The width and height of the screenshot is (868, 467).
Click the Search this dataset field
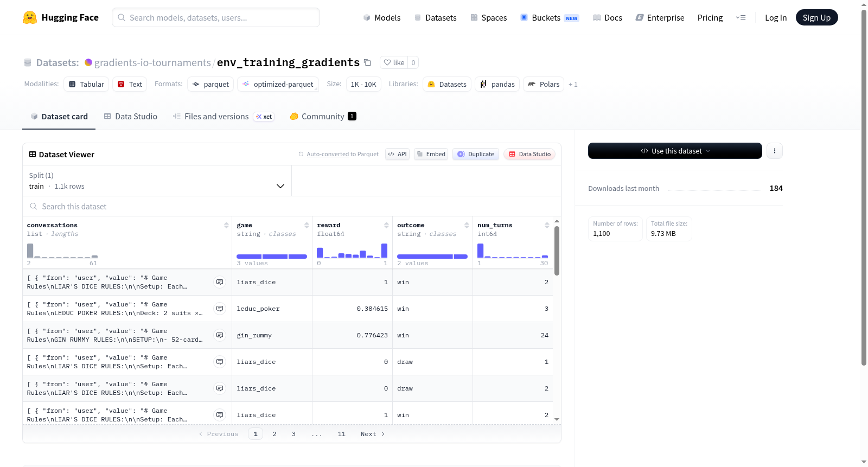[292, 206]
